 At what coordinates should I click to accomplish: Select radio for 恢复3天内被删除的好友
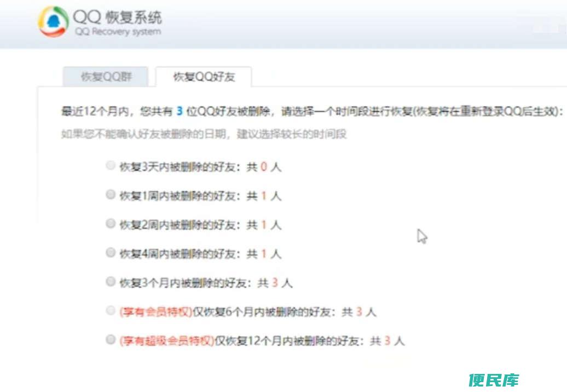[x=111, y=166]
